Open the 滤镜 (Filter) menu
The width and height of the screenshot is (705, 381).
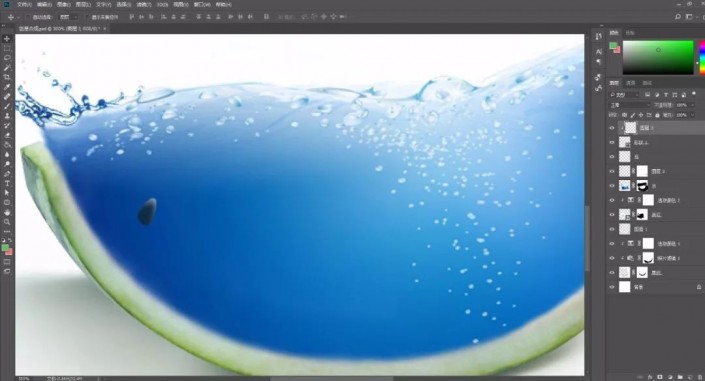click(144, 4)
